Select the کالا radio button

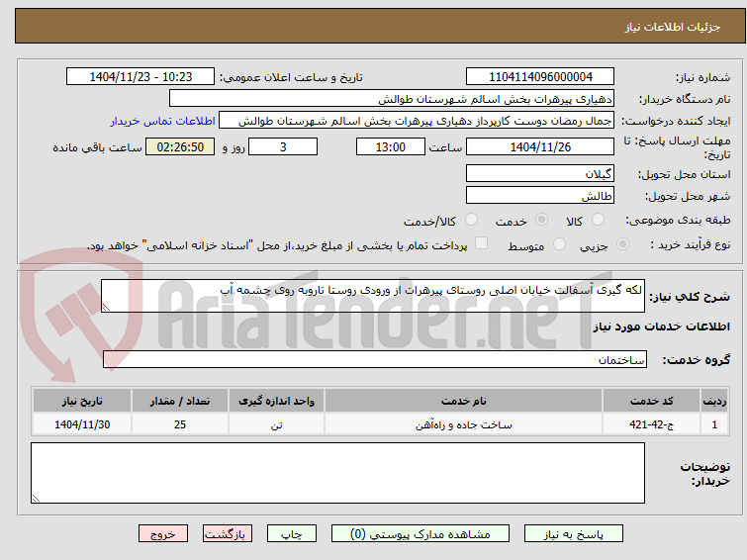598,220
